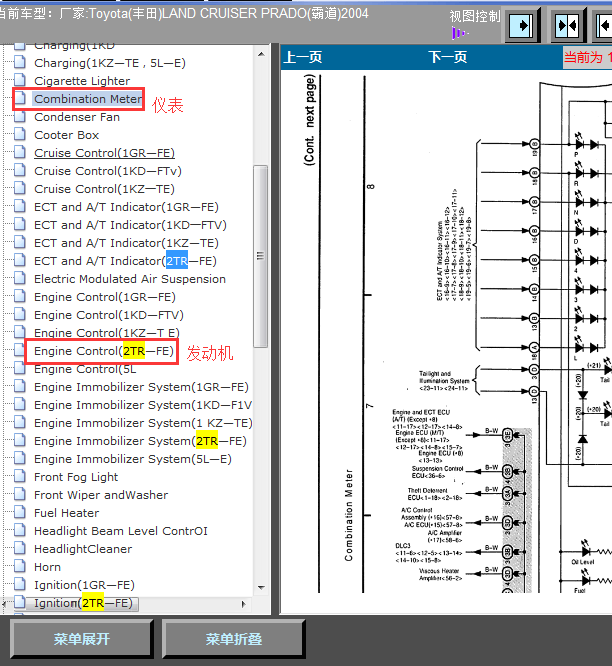Click the tree list vertical scrollbar thumb
Screen dimensions: 612x666
pyautogui.click(x=261, y=256)
